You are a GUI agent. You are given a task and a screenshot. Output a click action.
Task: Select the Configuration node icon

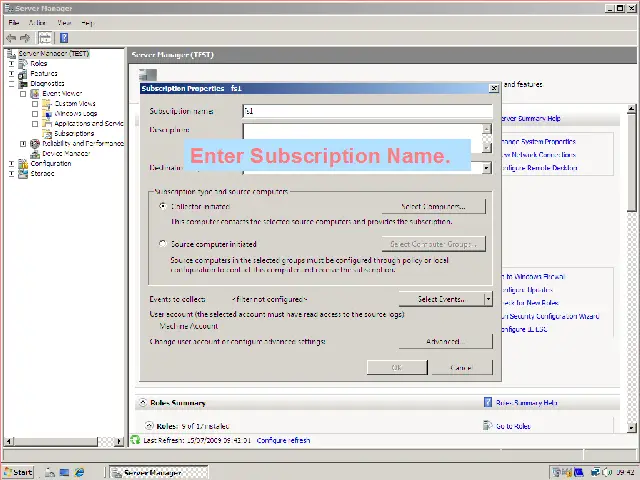[x=23, y=164]
